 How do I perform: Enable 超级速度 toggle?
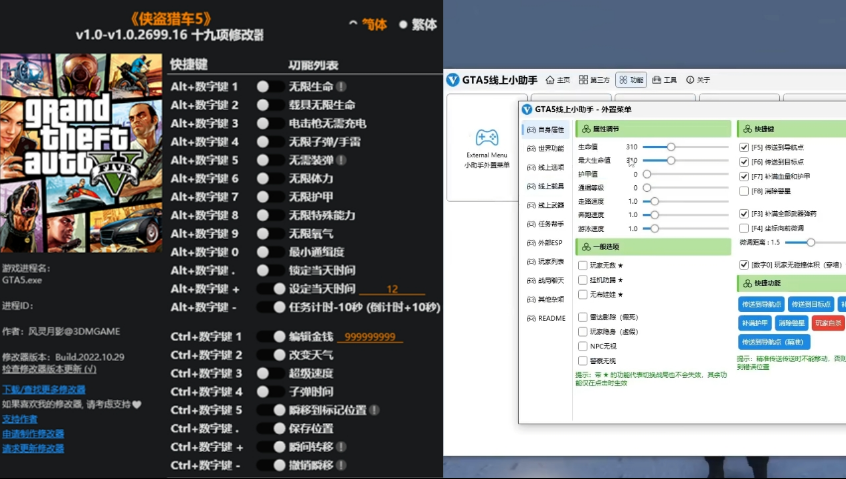click(x=270, y=373)
